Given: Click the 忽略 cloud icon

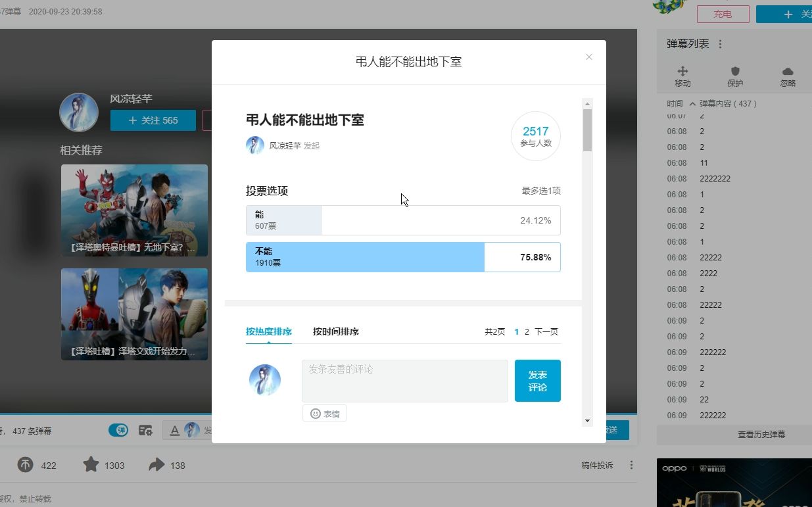Looking at the screenshot, I should [788, 72].
